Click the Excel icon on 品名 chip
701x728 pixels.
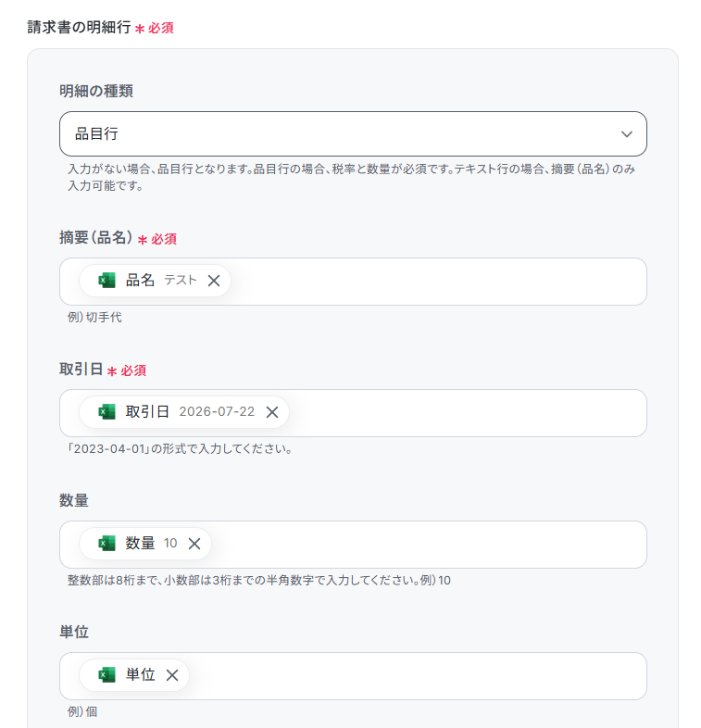click(106, 281)
